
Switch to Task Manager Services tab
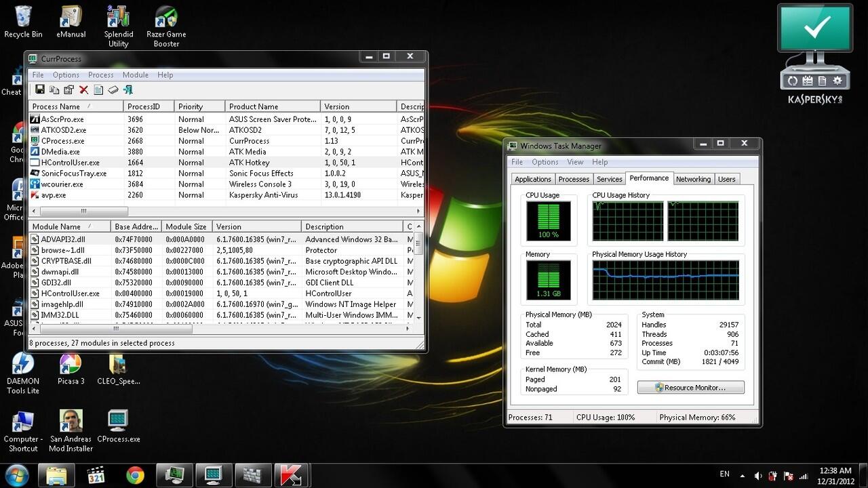click(609, 179)
